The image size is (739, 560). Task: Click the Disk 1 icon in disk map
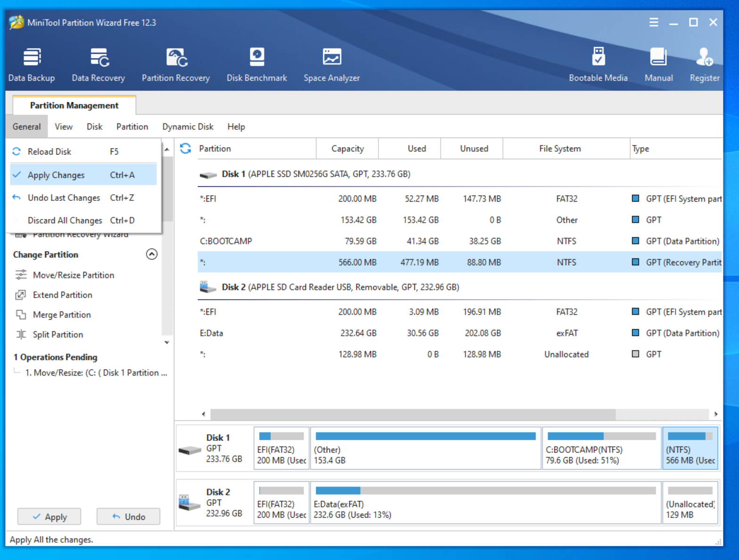click(190, 450)
